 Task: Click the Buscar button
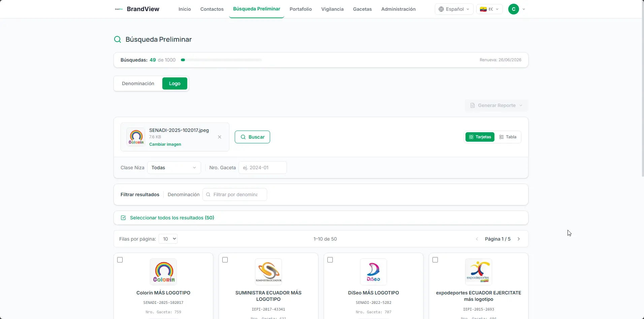(x=252, y=137)
